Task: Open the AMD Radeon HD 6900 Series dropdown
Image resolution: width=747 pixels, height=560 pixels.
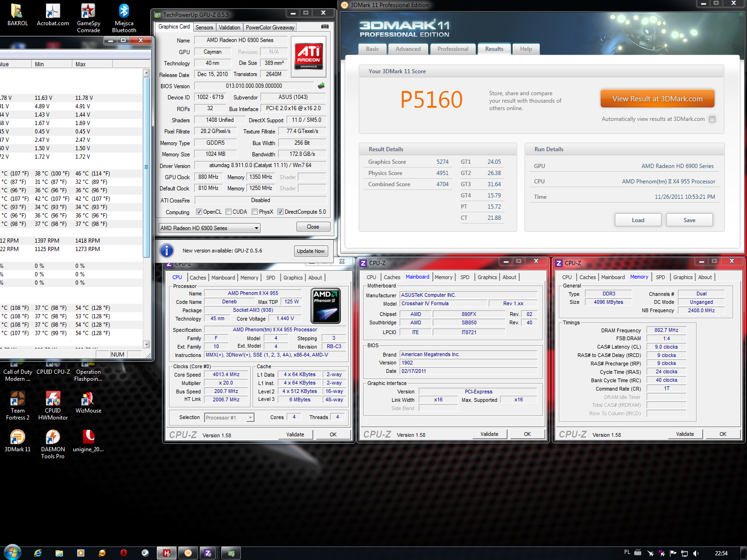Action: 256,228
